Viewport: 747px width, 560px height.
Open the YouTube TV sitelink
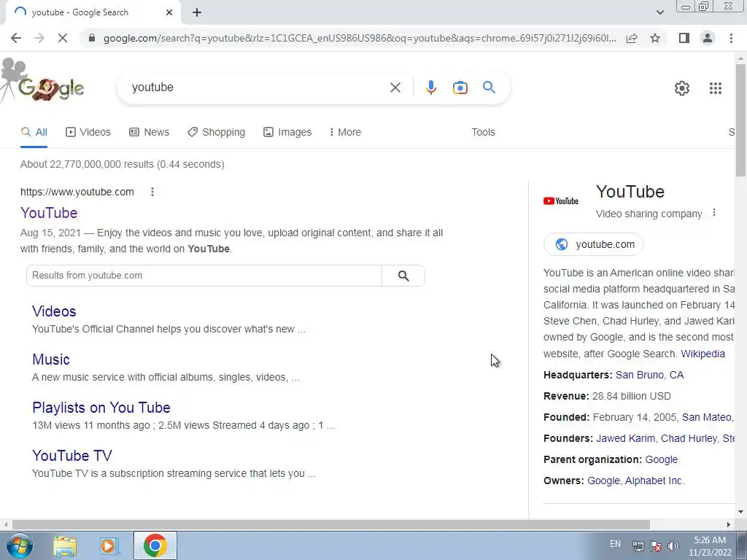coord(72,456)
